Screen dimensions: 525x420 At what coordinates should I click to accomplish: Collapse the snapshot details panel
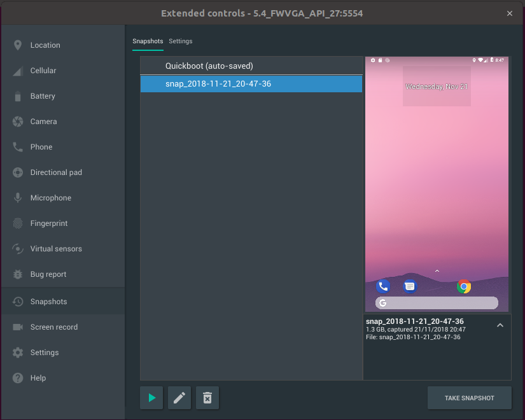tap(500, 325)
